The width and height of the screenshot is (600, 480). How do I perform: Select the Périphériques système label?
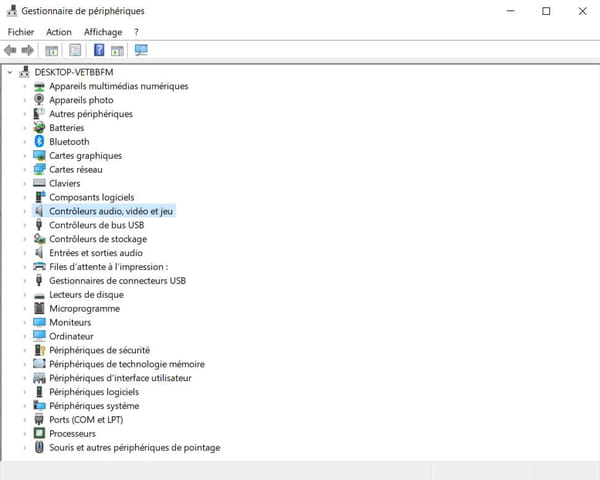[x=94, y=406]
